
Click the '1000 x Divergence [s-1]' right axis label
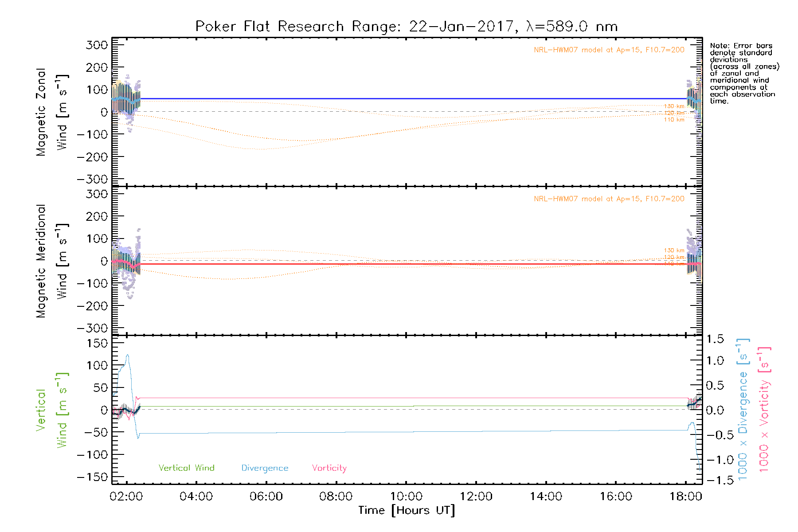(743, 409)
